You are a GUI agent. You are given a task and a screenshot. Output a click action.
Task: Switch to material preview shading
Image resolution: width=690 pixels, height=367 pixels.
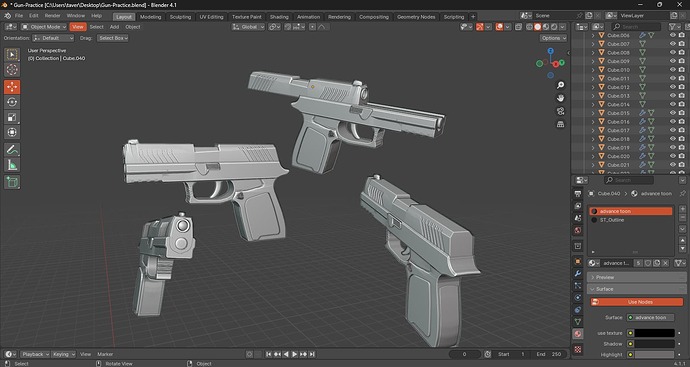click(546, 27)
